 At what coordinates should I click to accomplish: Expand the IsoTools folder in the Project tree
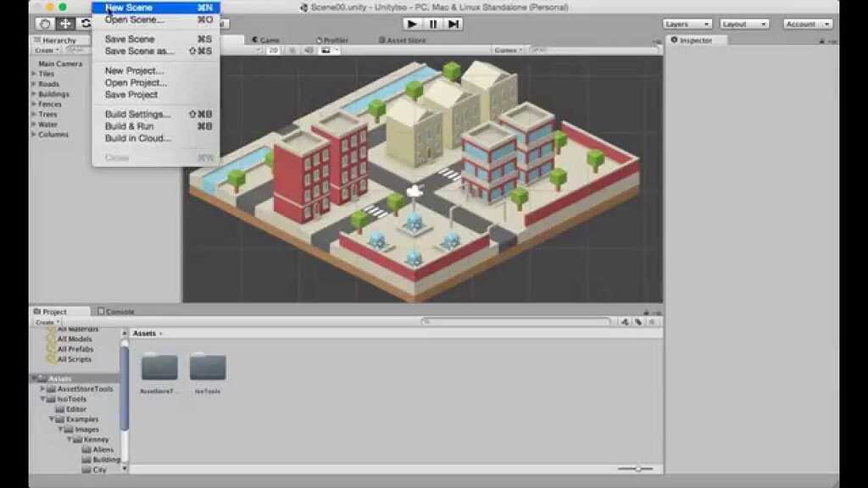click(x=43, y=398)
